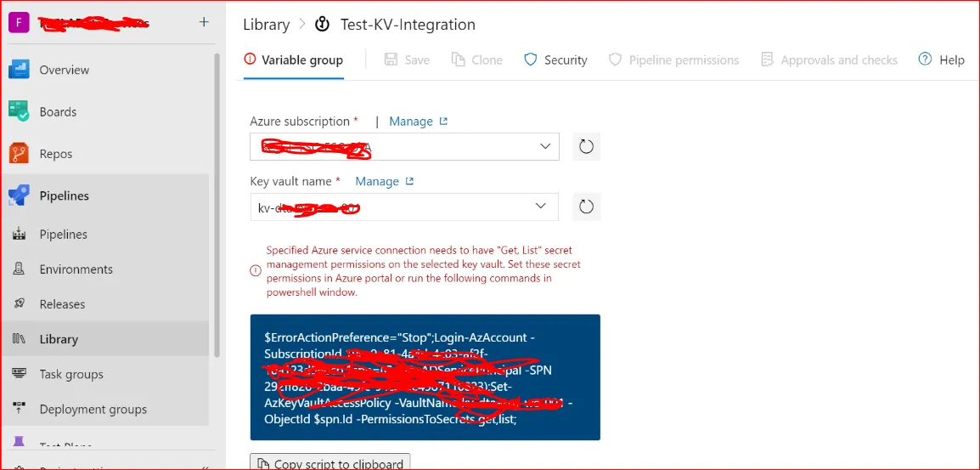Clone the variable group
This screenshot has width=980, height=470.
(x=477, y=60)
